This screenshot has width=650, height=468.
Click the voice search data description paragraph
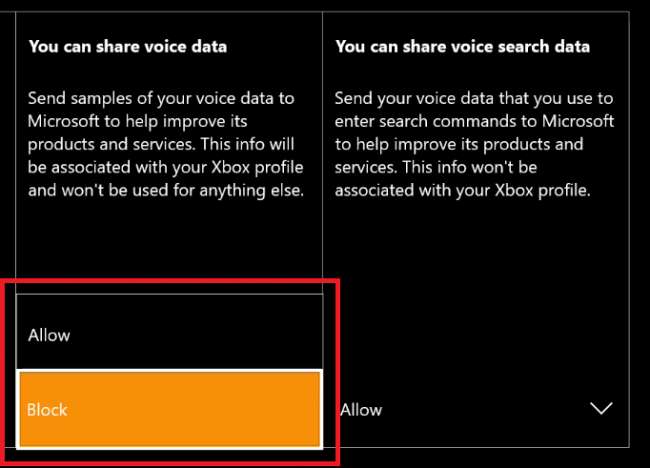475,144
